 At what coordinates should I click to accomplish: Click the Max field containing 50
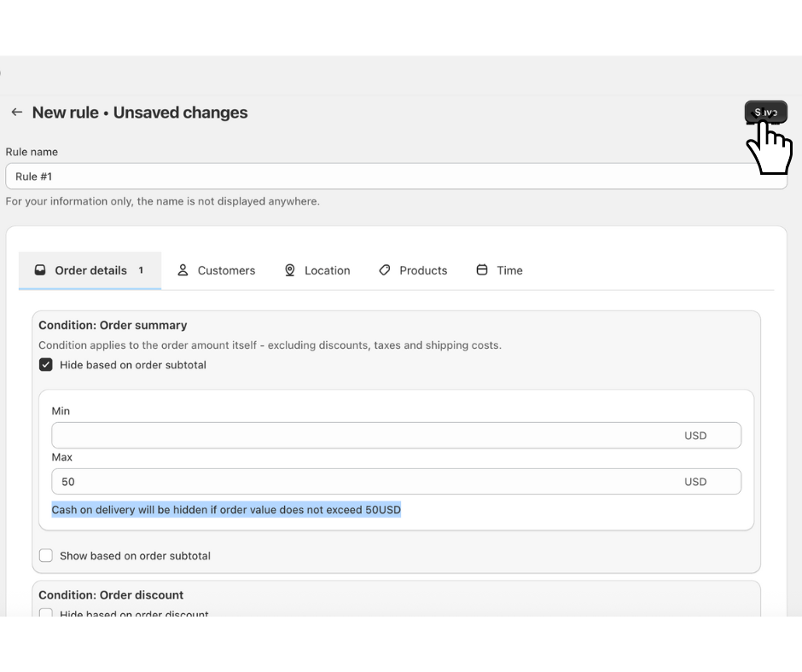coord(358,482)
